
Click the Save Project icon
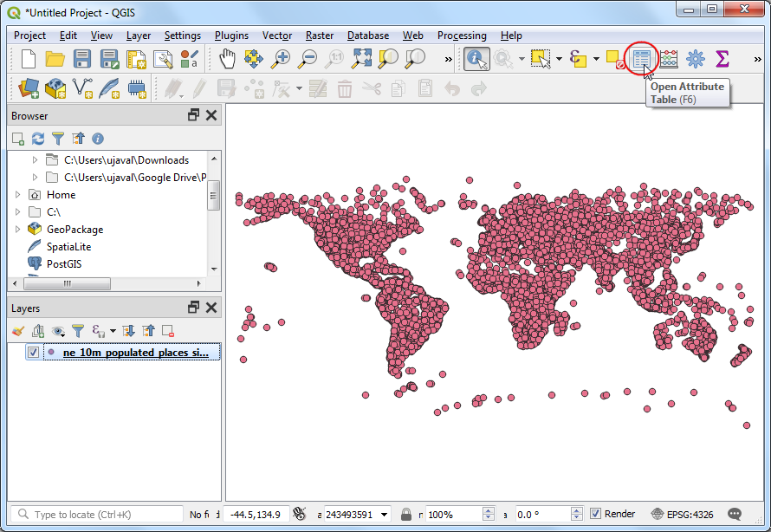pyautogui.click(x=82, y=59)
